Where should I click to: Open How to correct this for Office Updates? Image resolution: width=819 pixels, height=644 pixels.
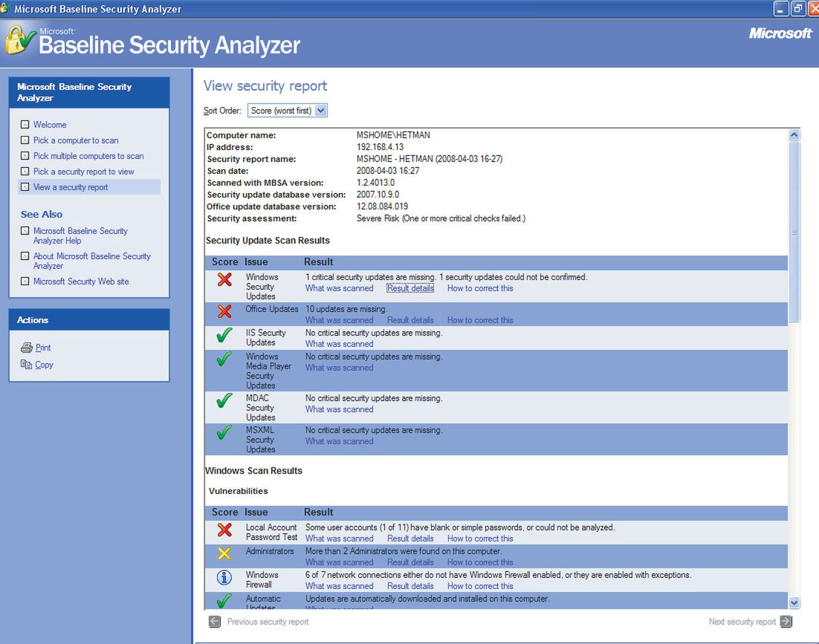pyautogui.click(x=480, y=320)
